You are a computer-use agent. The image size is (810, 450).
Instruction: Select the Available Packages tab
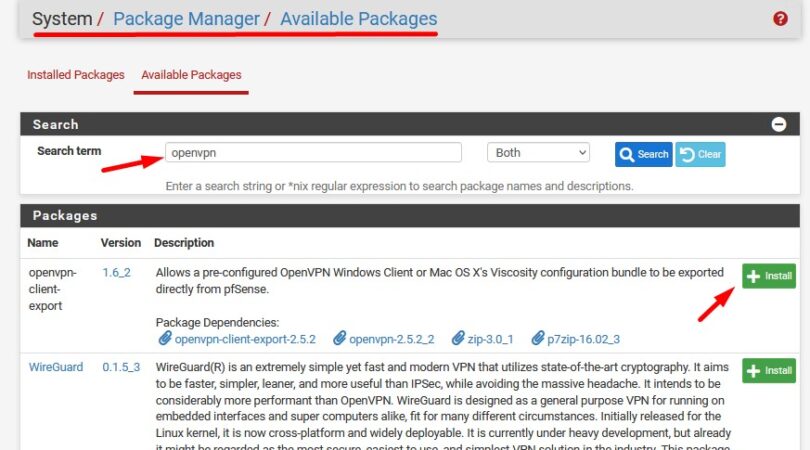tap(191, 75)
